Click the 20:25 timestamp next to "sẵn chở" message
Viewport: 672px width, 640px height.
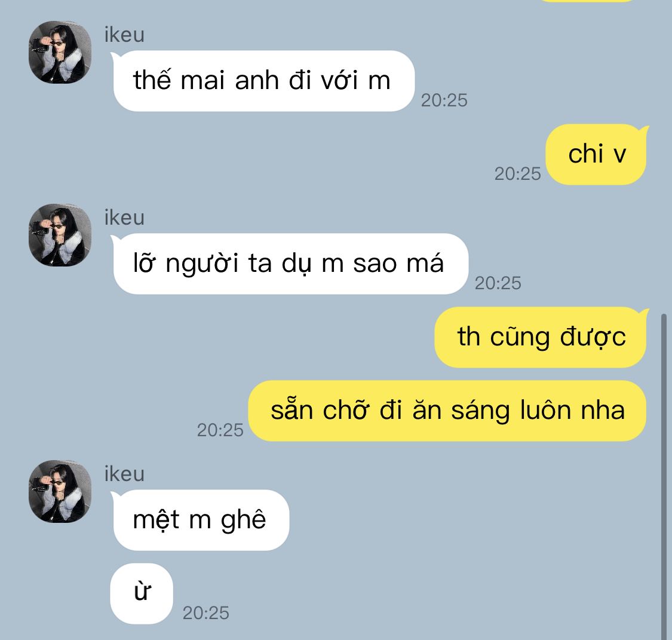coord(220,430)
